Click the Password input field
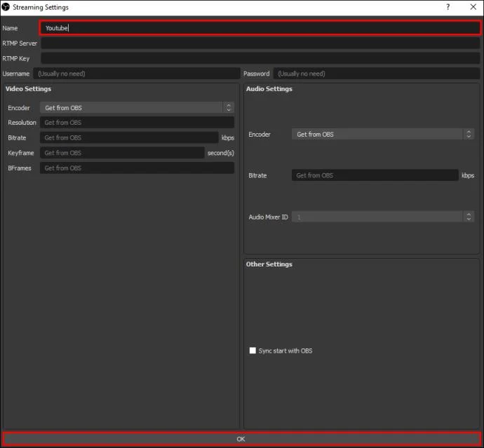This screenshot has height=448, width=484. point(376,74)
